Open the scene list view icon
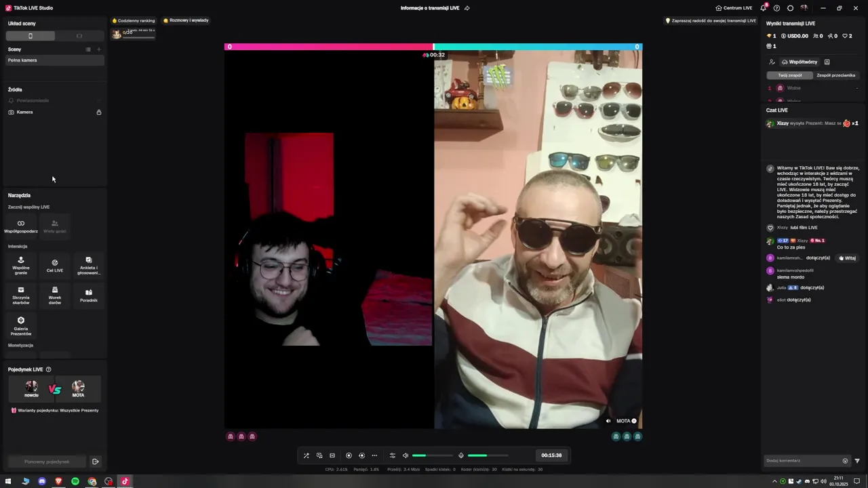Viewport: 868px width, 488px height. (88, 49)
